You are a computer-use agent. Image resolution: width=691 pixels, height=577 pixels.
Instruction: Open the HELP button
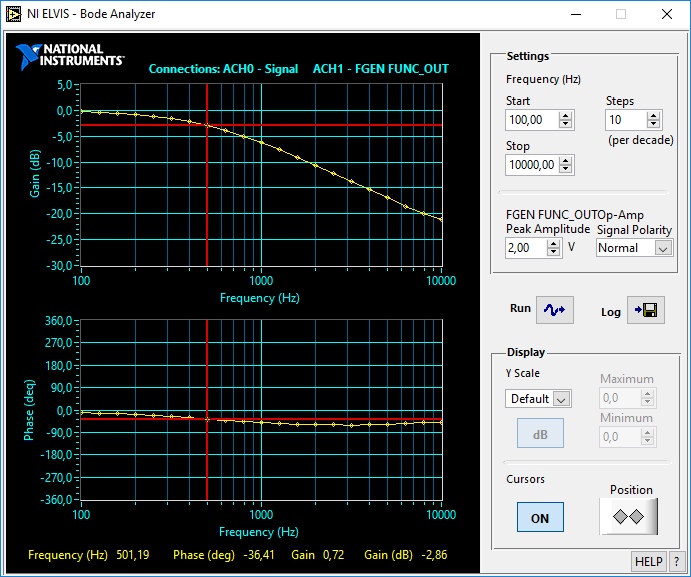click(x=649, y=562)
